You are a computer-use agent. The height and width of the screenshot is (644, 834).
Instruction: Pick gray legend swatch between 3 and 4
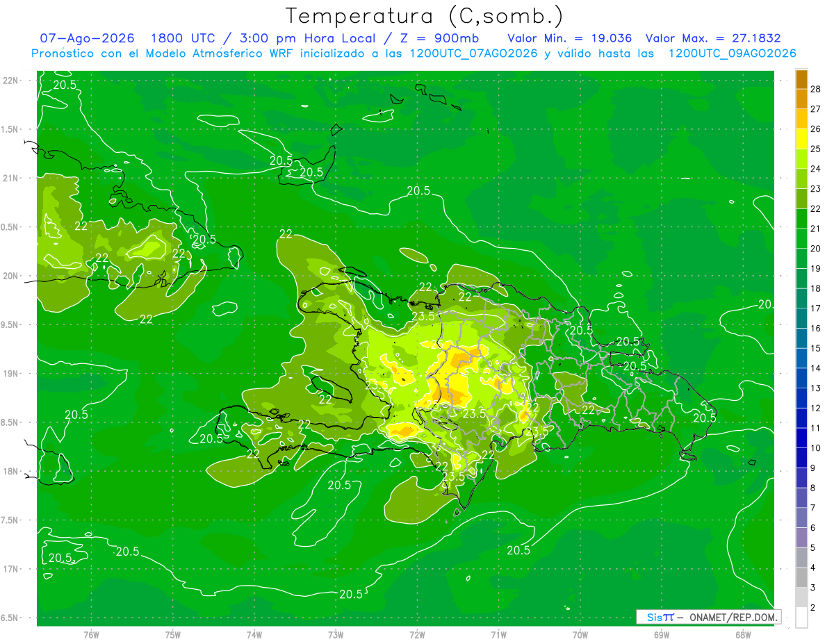[801, 578]
